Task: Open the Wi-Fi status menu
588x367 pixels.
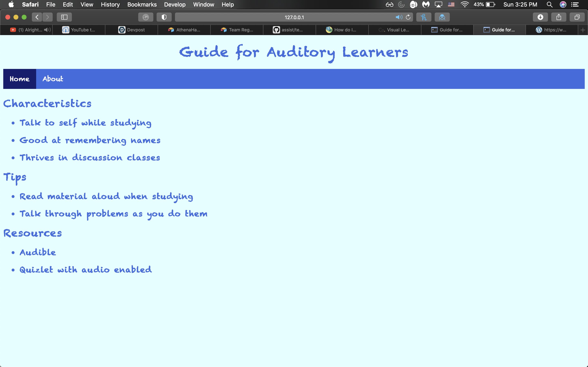Action: point(464,4)
